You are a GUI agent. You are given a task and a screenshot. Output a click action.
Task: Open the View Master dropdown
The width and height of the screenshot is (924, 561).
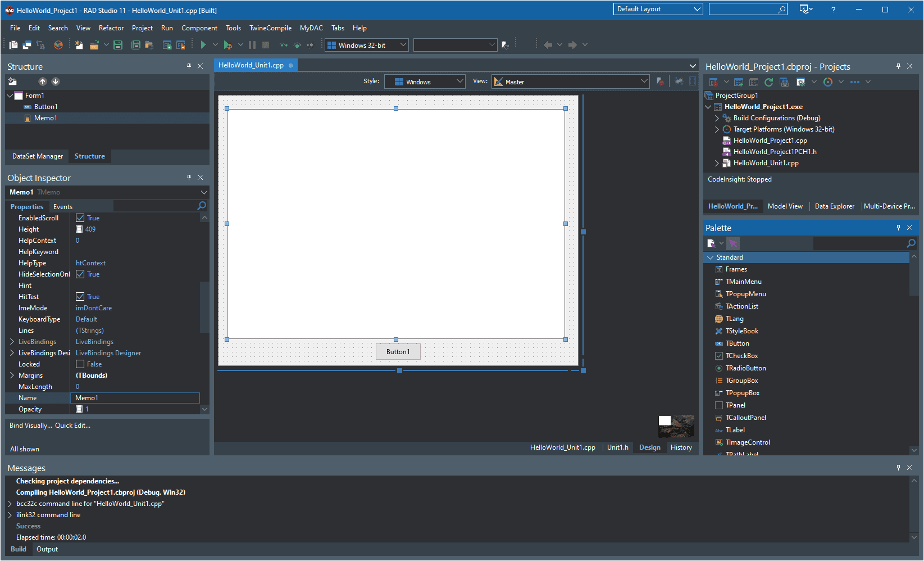pos(570,82)
